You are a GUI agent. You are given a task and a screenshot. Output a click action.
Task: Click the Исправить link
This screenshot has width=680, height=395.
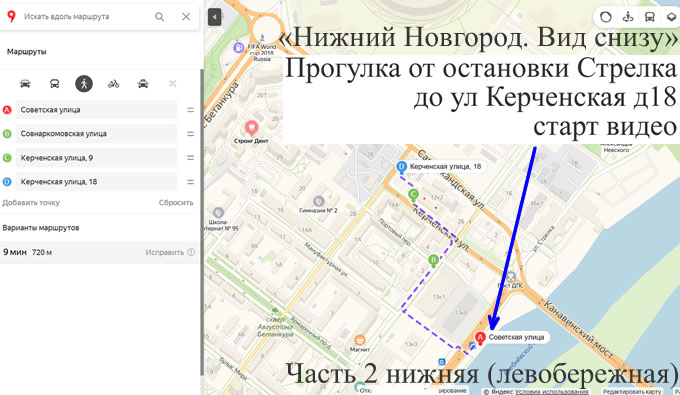pyautogui.click(x=165, y=252)
